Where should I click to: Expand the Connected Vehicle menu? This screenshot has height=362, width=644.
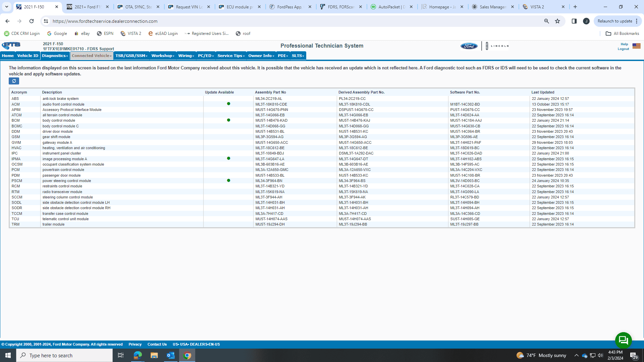pos(91,56)
